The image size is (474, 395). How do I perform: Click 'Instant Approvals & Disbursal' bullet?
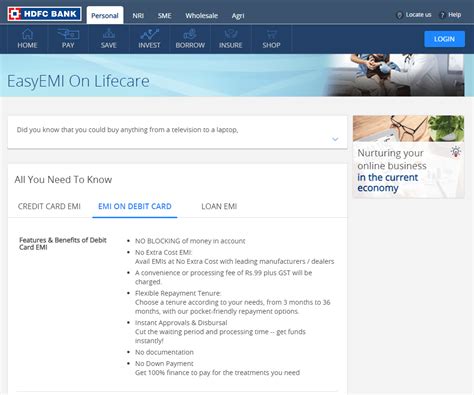pyautogui.click(x=181, y=323)
